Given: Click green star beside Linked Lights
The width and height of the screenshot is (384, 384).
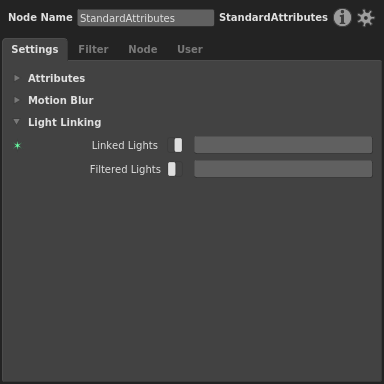Looking at the screenshot, I should (17, 146).
